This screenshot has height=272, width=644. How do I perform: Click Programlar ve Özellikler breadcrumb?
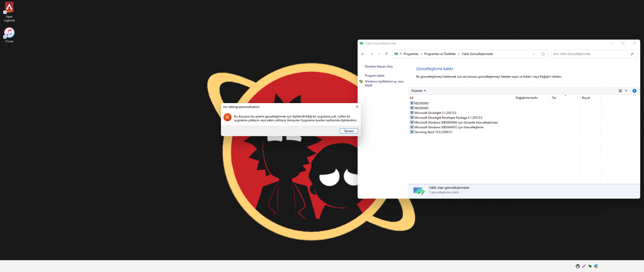coord(440,54)
